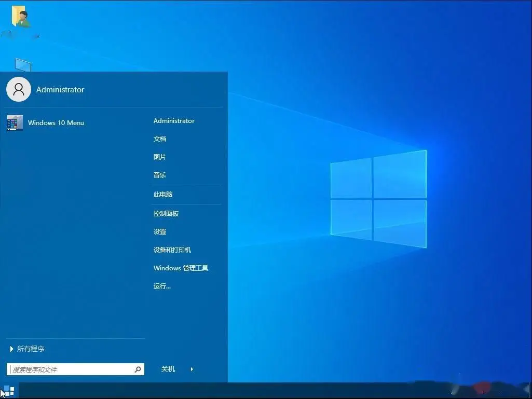
Task: Click the Windows 10 Menu tile icon
Action: (15, 122)
